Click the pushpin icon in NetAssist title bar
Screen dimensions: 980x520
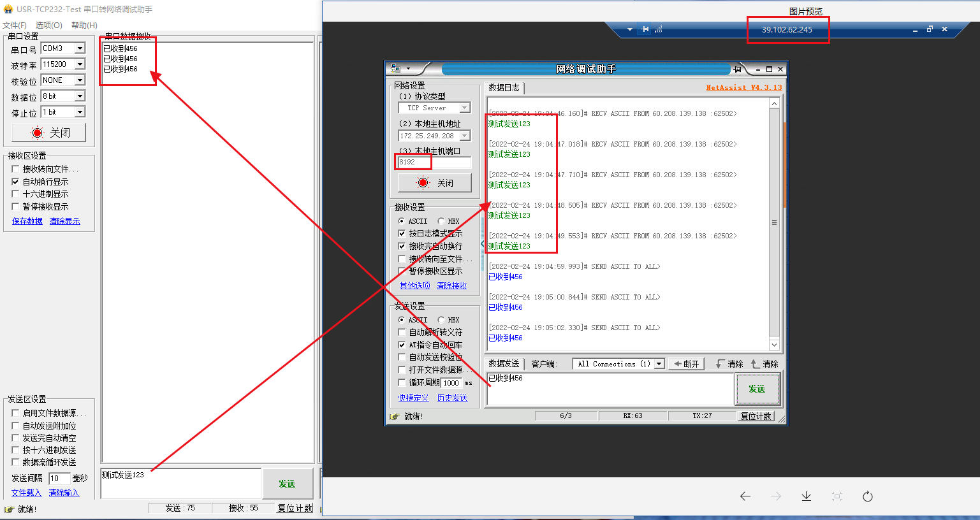pyautogui.click(x=738, y=69)
